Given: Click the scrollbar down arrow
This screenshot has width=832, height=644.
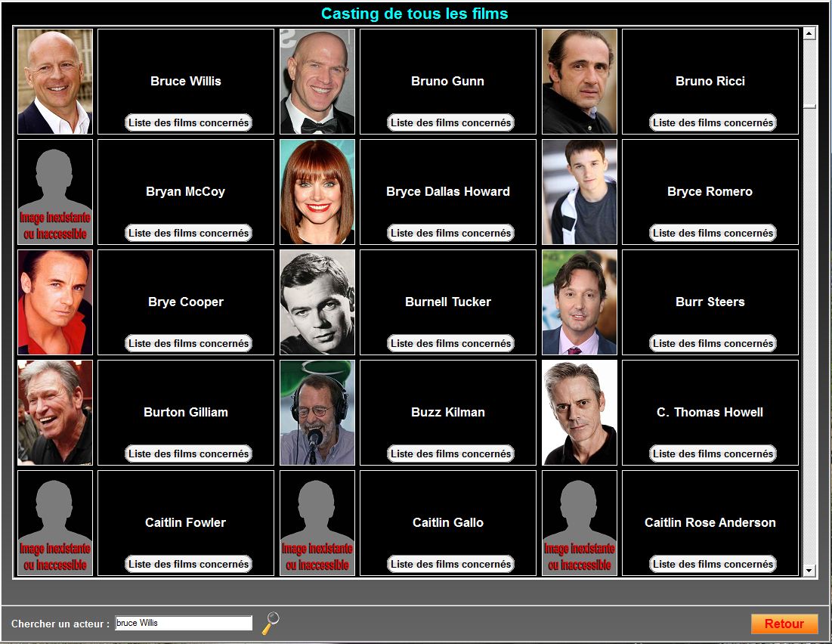Looking at the screenshot, I should click(x=809, y=571).
